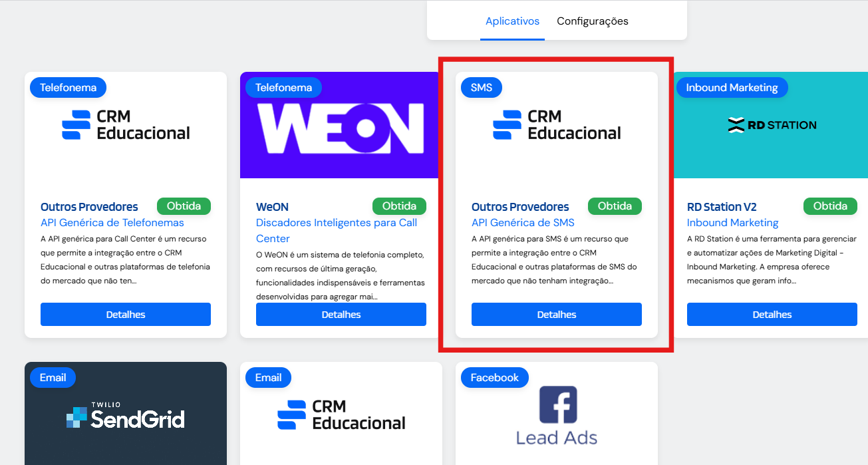Image resolution: width=868 pixels, height=465 pixels.
Task: Open Detalhes for API Genérica de Telefonemas
Action: click(126, 315)
